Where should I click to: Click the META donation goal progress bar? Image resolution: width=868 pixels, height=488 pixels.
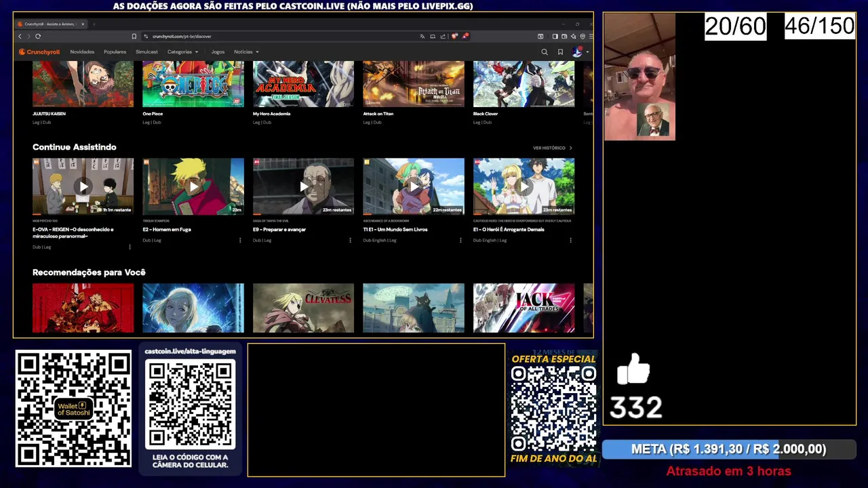point(729,449)
